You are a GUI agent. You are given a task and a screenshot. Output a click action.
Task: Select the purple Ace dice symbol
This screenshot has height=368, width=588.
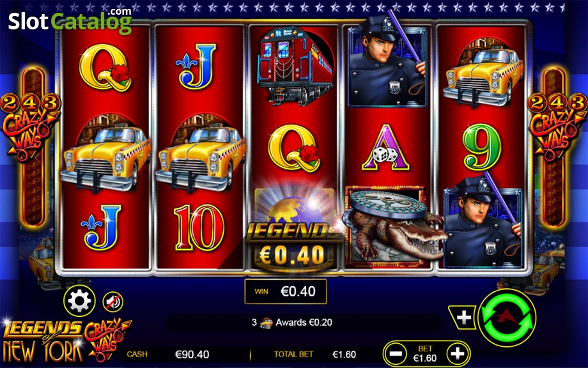386,148
